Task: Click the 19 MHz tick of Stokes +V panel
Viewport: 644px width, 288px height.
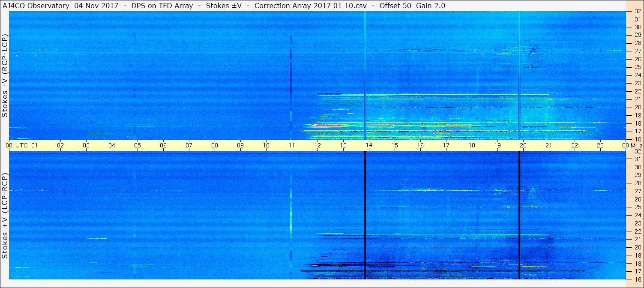Action: [638, 255]
